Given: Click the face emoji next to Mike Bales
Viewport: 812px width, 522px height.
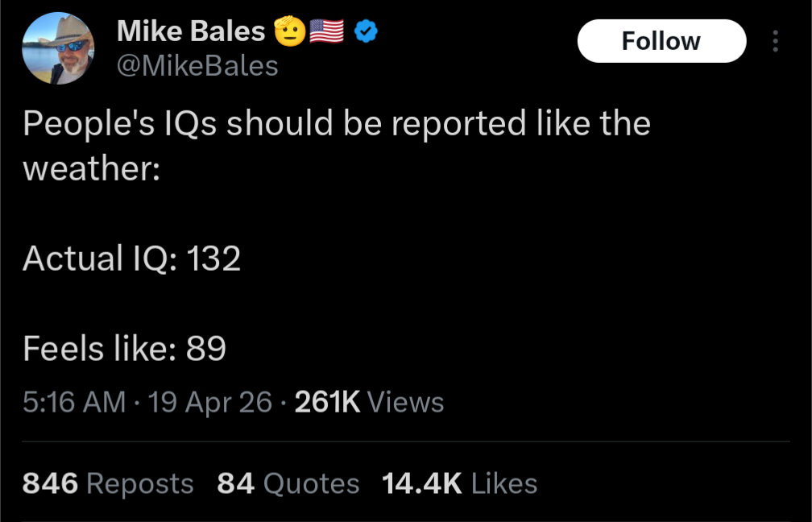Looking at the screenshot, I should click(288, 31).
